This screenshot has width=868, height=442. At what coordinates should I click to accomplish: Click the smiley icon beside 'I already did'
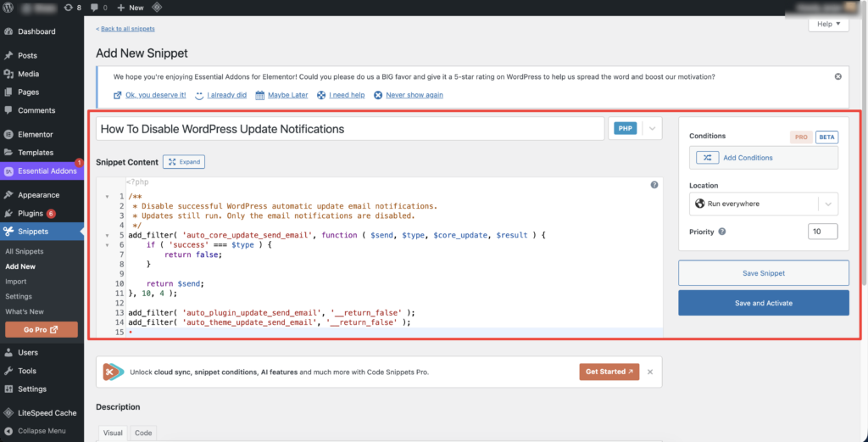(199, 95)
